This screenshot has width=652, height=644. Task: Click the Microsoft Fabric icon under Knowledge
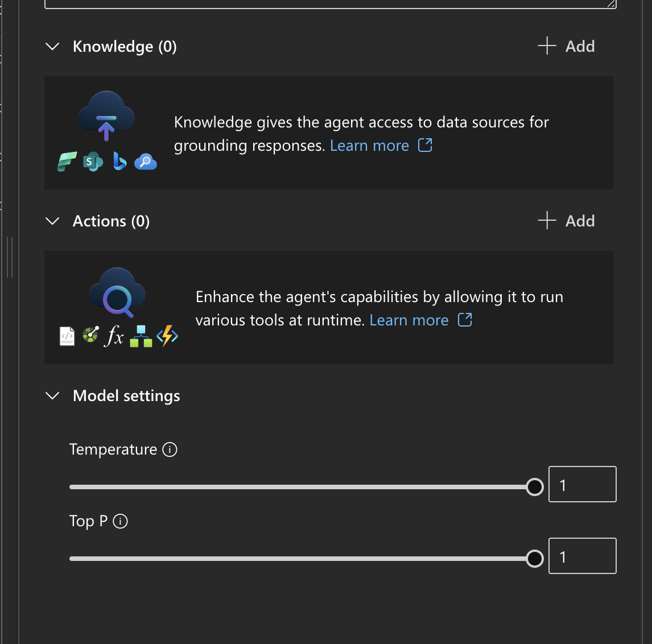point(67,162)
